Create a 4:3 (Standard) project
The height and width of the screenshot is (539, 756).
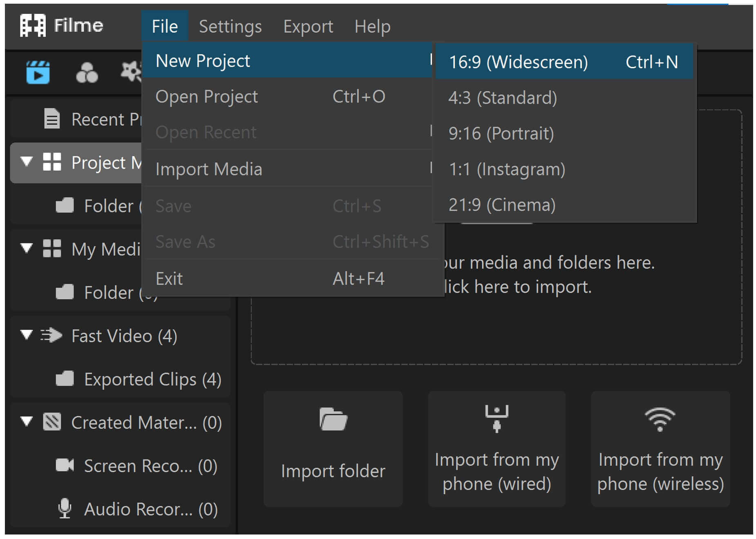click(x=564, y=98)
